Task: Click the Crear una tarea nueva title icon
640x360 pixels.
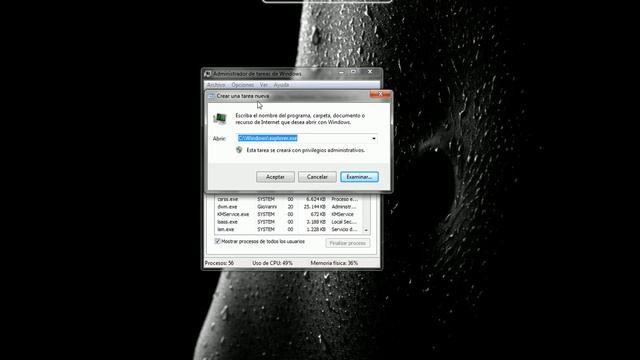Action: (x=211, y=96)
